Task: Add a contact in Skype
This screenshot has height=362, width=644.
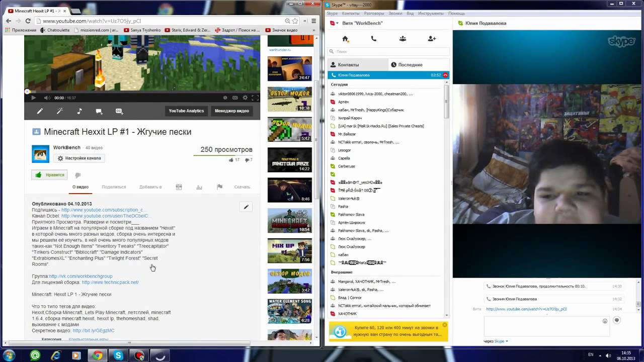Action: click(x=432, y=39)
